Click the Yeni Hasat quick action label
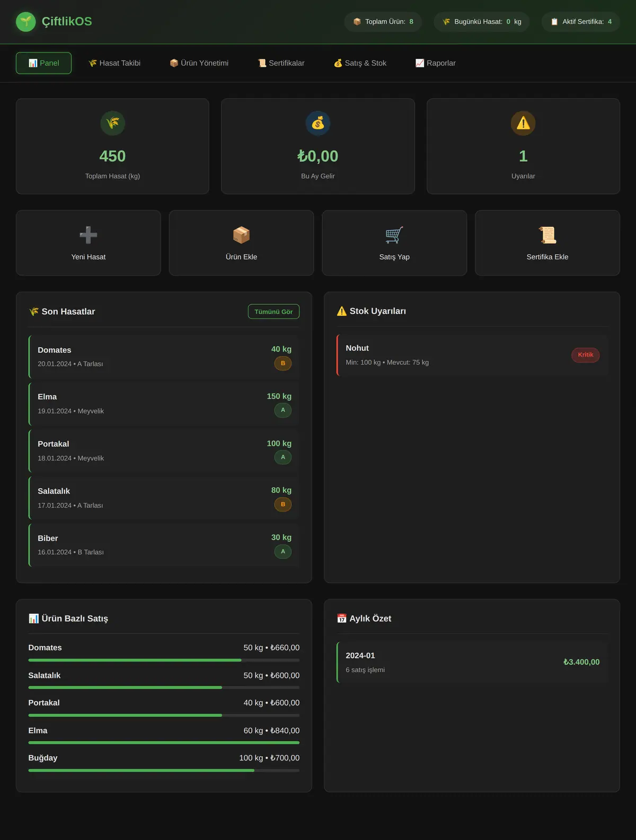Viewport: 636px width, 840px height. [x=89, y=257]
